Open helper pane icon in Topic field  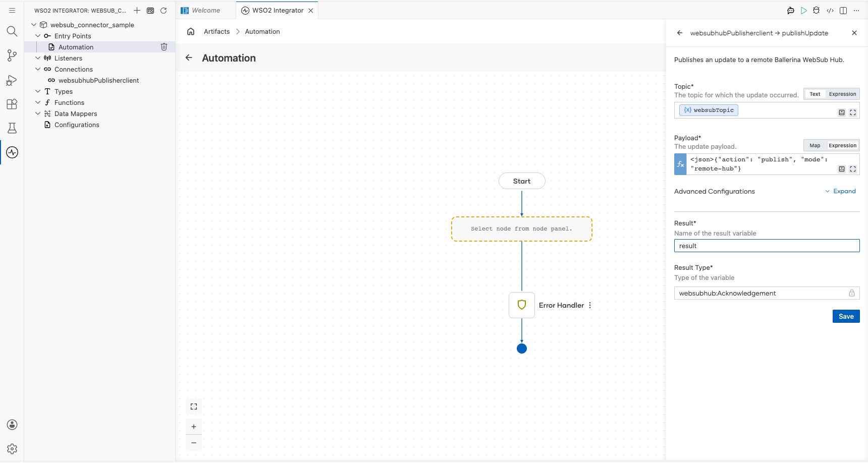(842, 112)
